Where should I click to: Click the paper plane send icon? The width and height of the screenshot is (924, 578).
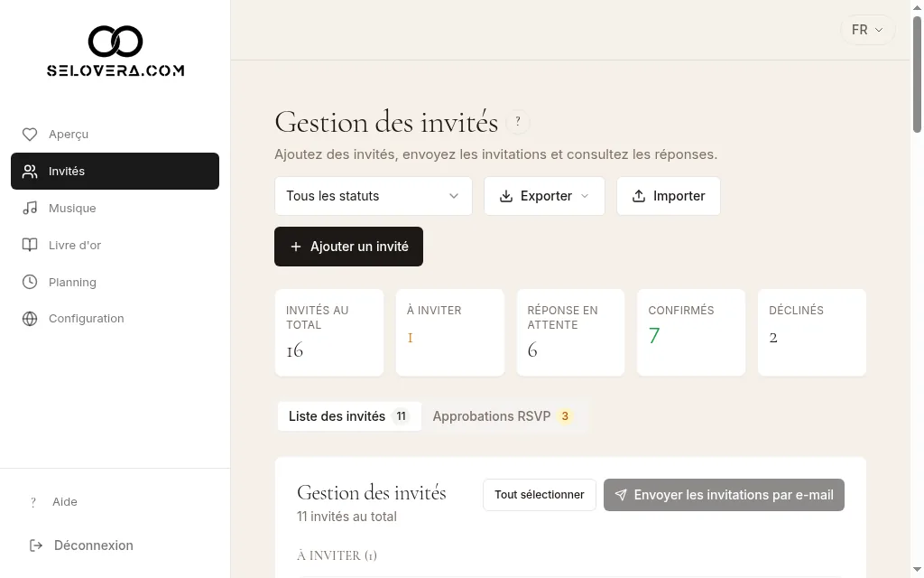tap(621, 495)
